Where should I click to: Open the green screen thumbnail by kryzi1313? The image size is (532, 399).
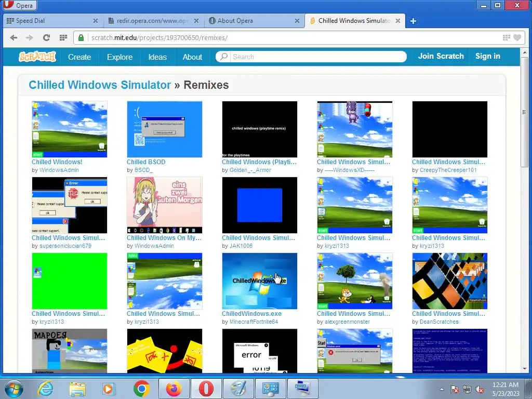(x=70, y=281)
